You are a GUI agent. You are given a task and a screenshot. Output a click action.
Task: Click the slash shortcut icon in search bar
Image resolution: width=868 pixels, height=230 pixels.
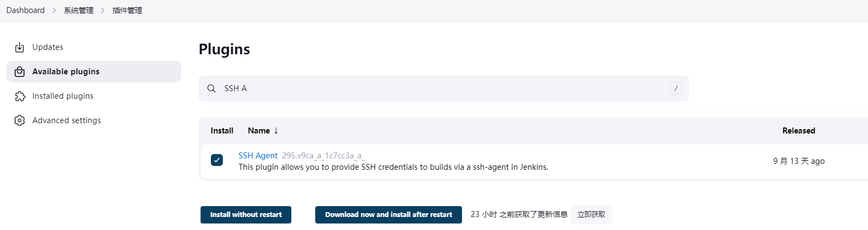click(676, 88)
